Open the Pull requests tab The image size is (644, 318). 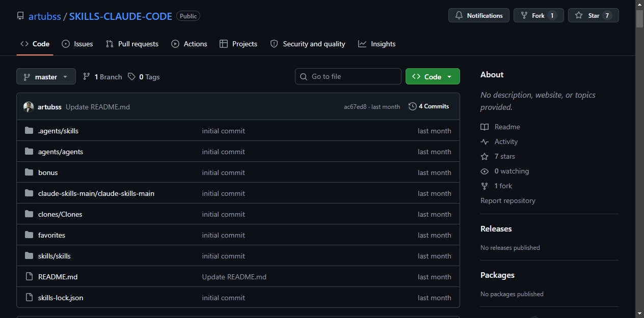[x=132, y=44]
